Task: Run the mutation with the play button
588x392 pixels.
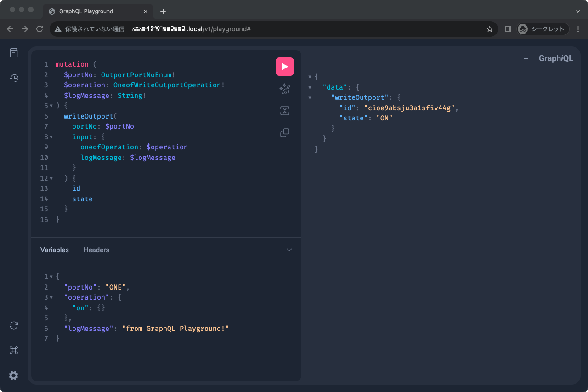Action: pyautogui.click(x=285, y=67)
